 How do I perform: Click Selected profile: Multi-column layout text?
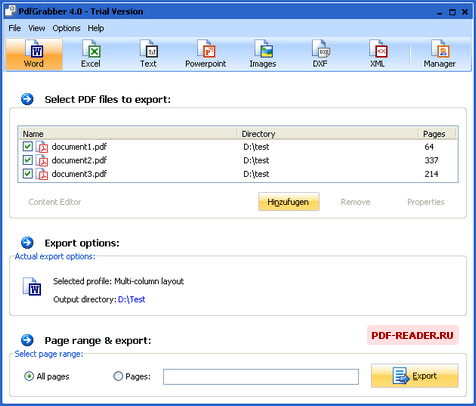tap(118, 281)
